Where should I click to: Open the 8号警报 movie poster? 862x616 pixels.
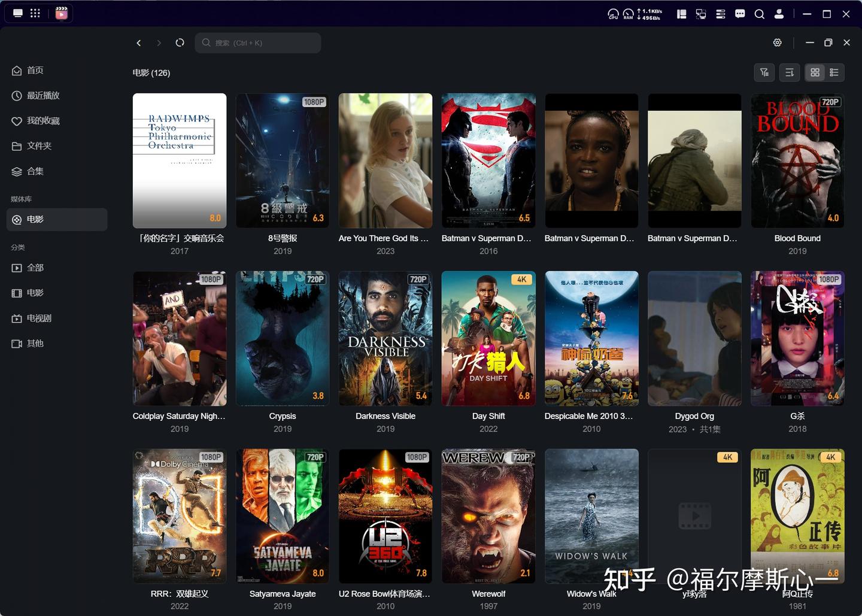pyautogui.click(x=283, y=160)
